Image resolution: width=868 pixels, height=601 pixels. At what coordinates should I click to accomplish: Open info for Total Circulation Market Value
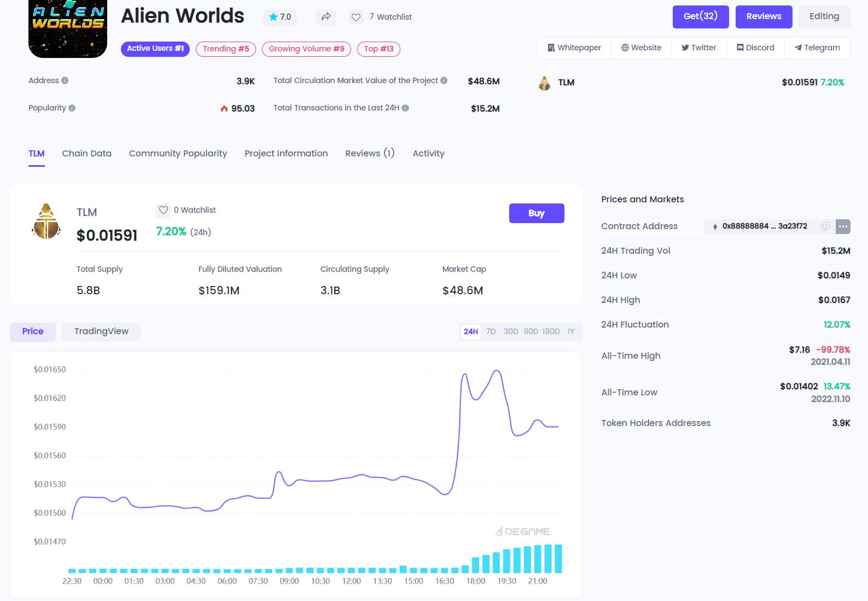click(444, 80)
